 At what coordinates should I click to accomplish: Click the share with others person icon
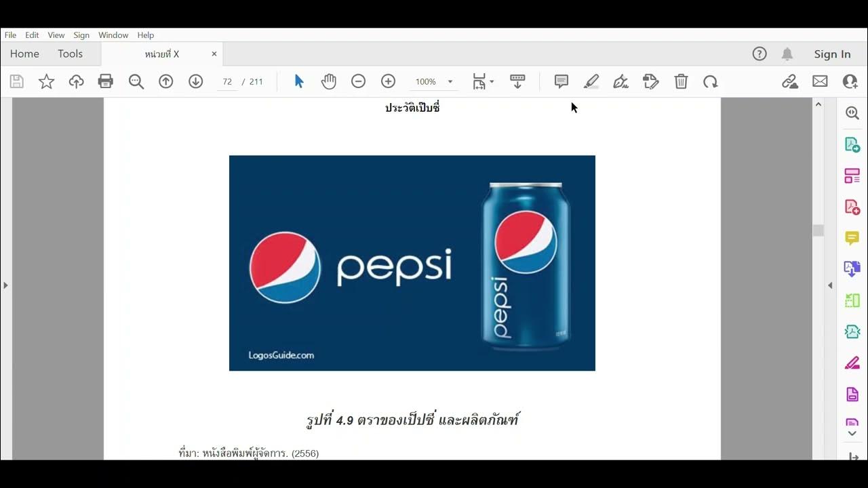click(x=850, y=82)
